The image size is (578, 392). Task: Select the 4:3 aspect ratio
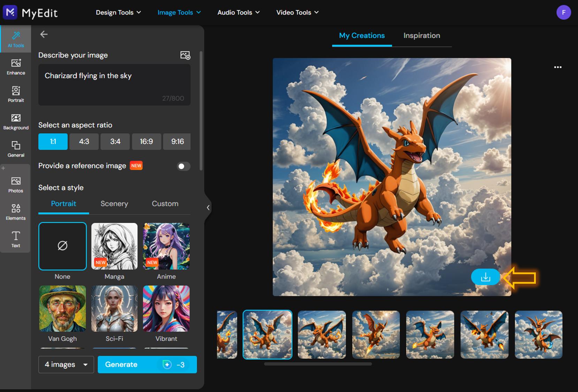[84, 141]
